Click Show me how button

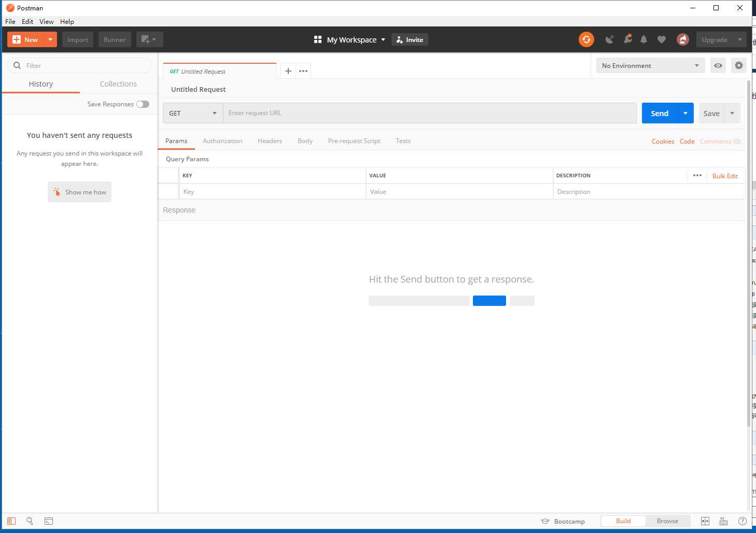79,192
